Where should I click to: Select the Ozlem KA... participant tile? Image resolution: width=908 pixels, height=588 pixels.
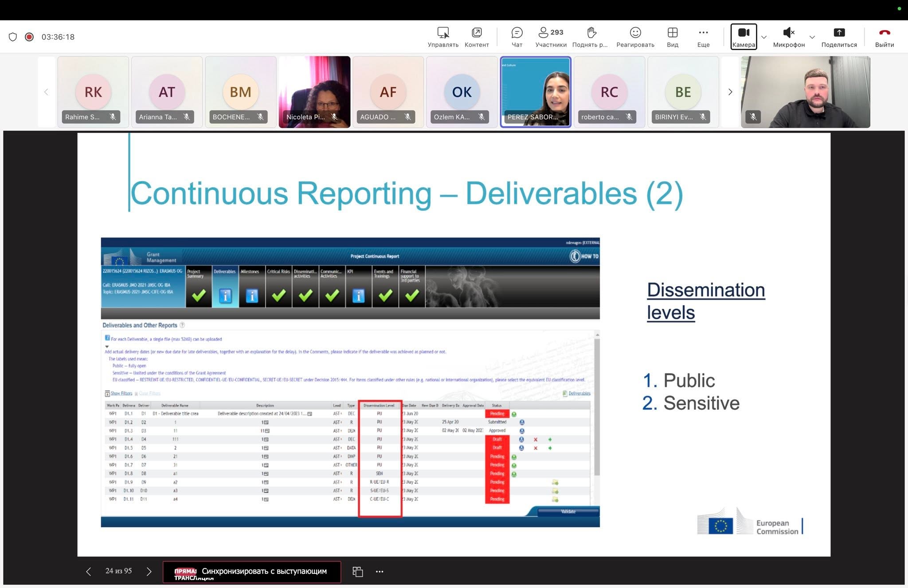coord(462,92)
